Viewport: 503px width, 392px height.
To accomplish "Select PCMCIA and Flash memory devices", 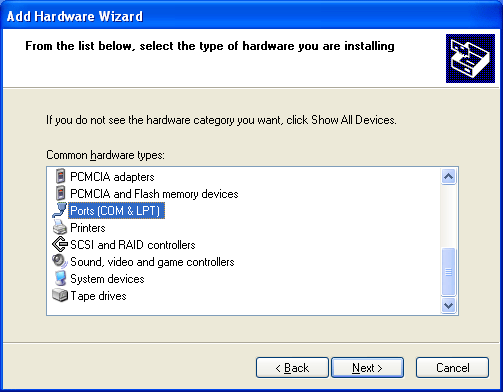I will click(154, 194).
